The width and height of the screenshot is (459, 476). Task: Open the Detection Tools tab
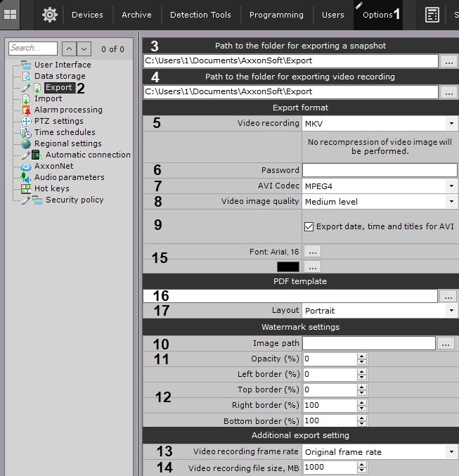coord(200,15)
